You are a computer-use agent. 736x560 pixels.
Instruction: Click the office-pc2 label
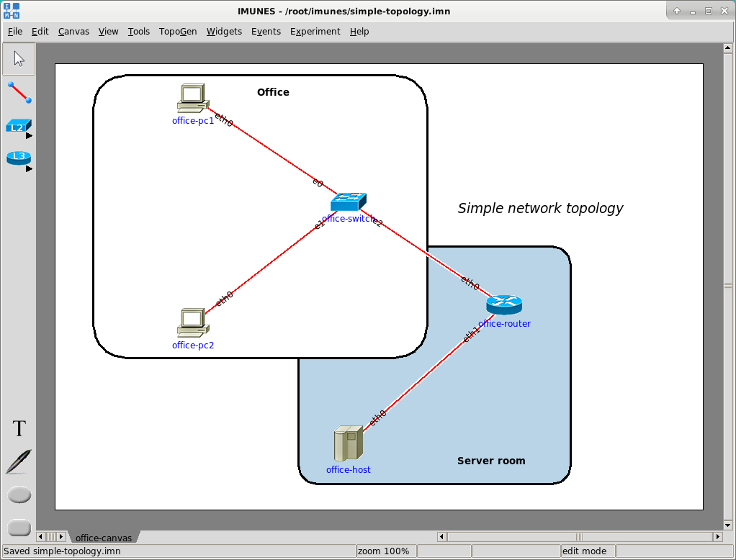coord(193,346)
